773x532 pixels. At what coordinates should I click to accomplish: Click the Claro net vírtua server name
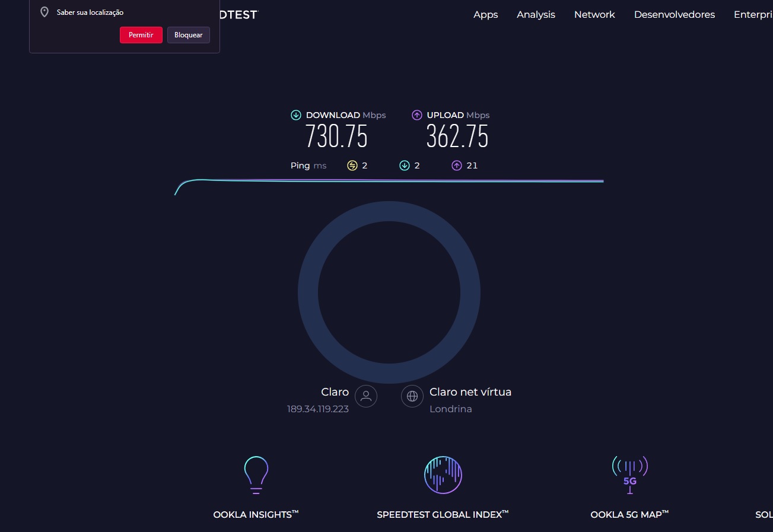click(470, 392)
